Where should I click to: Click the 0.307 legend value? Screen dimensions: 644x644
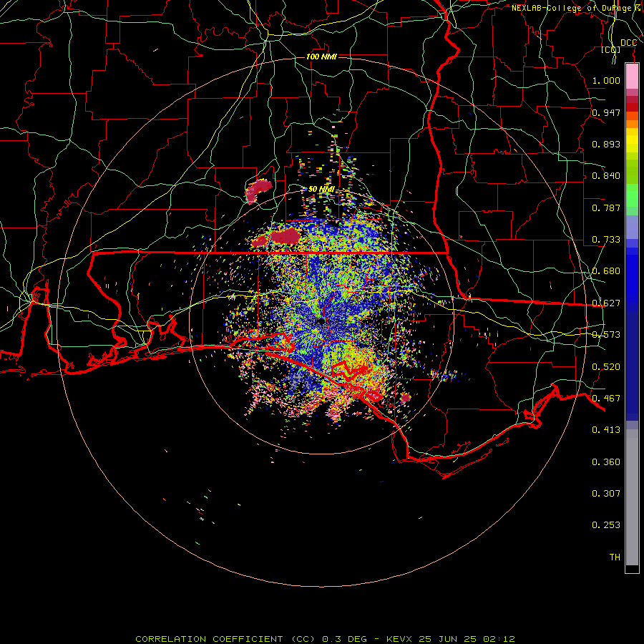[606, 494]
